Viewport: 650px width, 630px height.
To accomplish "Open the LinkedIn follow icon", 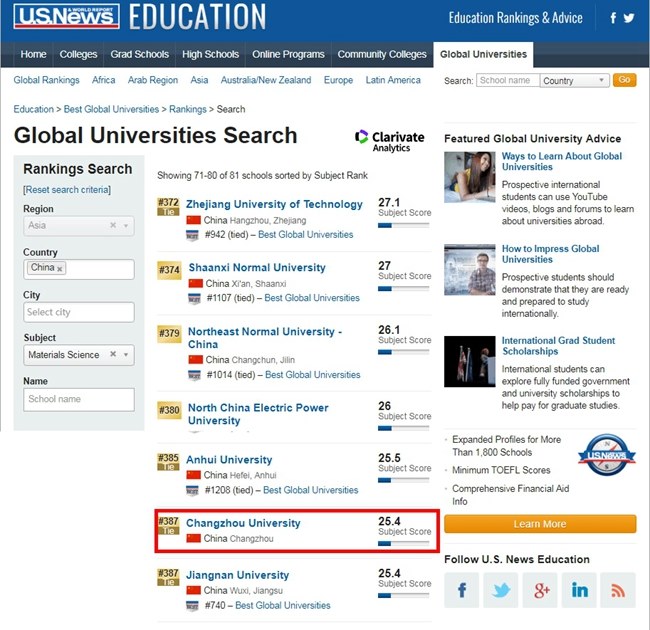I will click(579, 591).
